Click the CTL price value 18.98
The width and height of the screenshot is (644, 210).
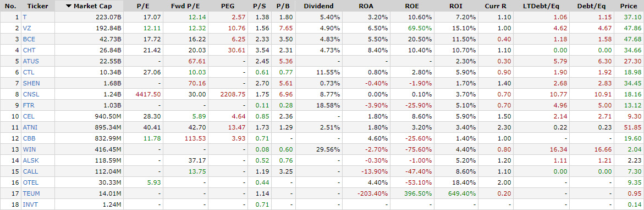coord(633,72)
